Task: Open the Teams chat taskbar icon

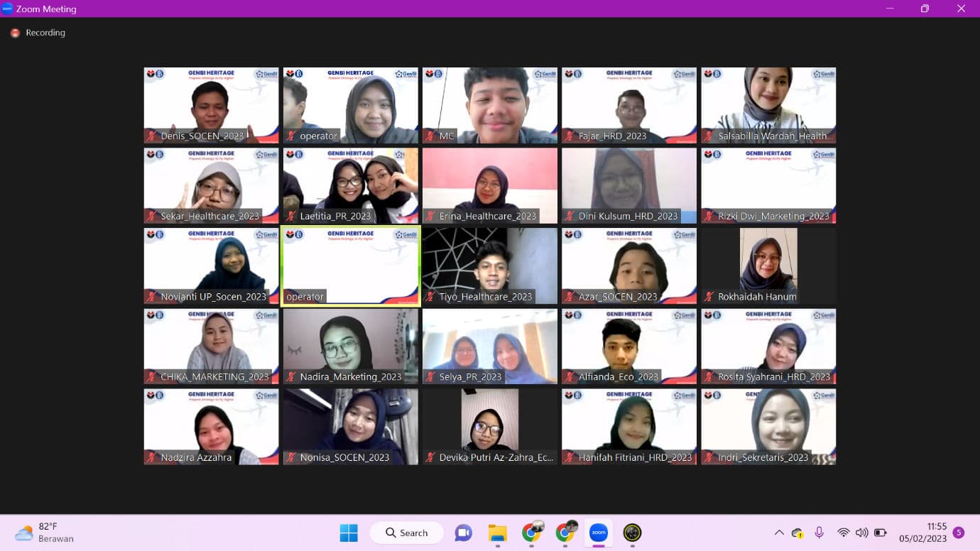Action: tap(464, 533)
